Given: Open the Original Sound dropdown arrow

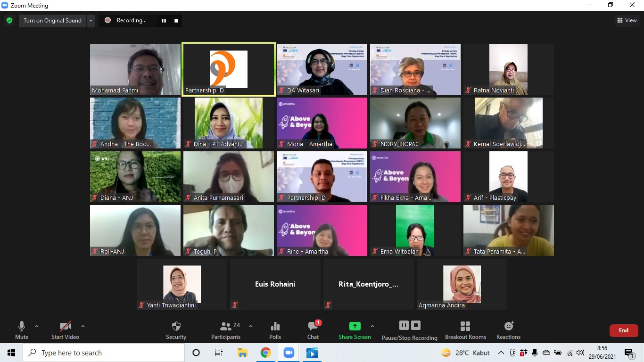Looking at the screenshot, I should [x=91, y=20].
